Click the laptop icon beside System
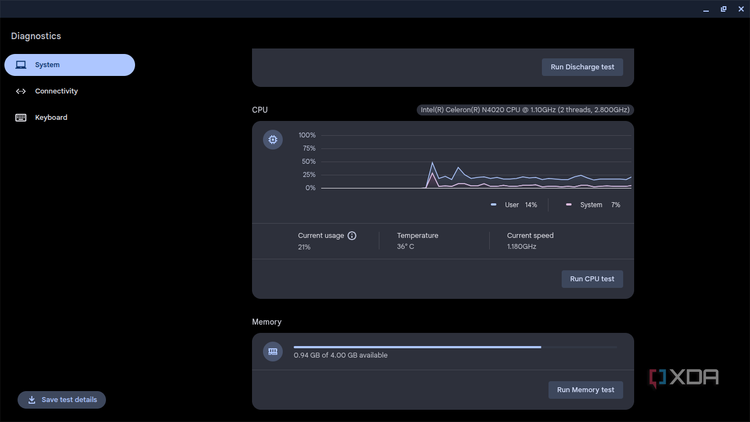Viewport: 750px width, 422px height. 21,65
